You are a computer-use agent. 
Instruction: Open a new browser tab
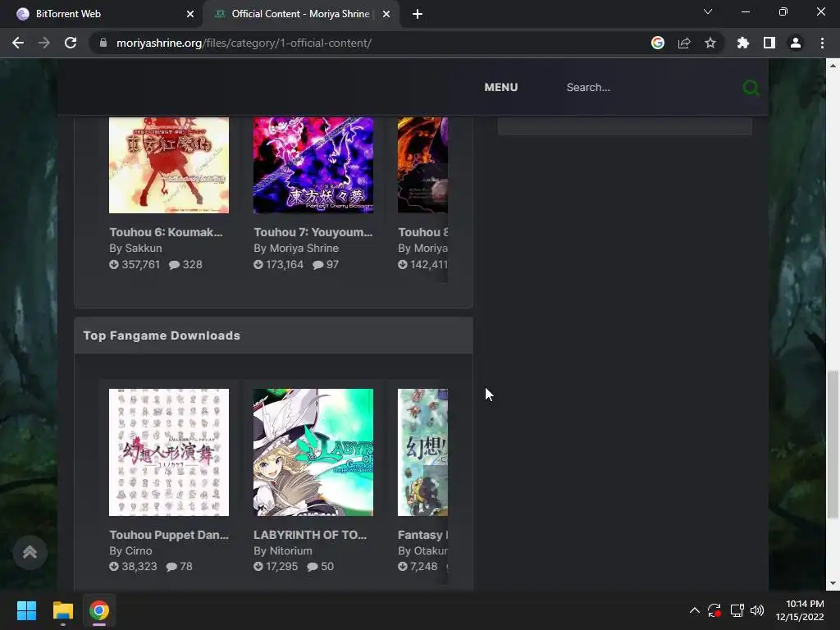tap(418, 14)
